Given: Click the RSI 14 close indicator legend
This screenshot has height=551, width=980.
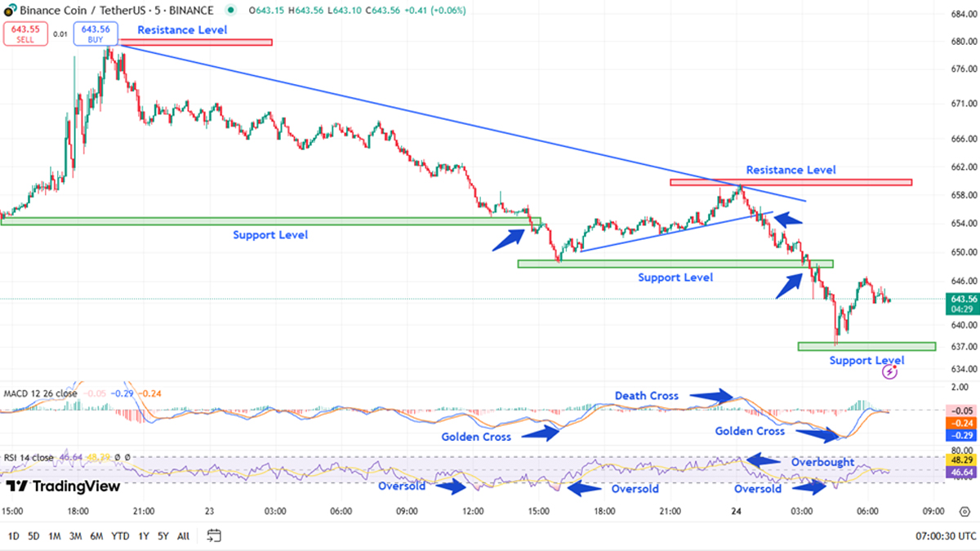Looking at the screenshot, I should click(29, 458).
